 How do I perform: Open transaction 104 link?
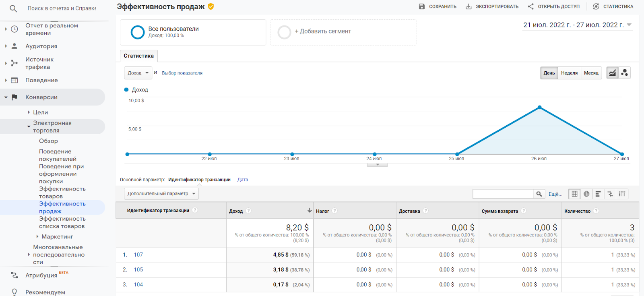click(138, 285)
